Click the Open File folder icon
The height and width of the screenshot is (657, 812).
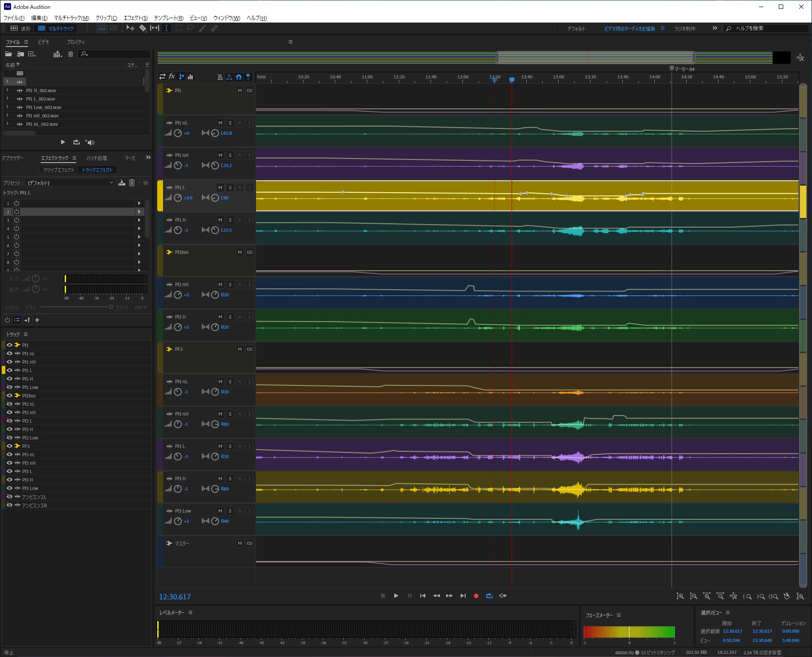tap(8, 54)
